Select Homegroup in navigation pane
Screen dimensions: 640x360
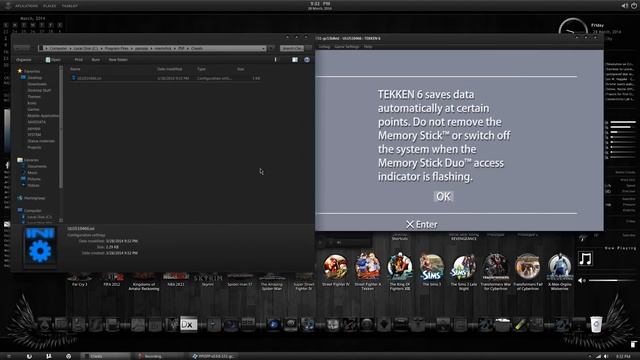[x=31, y=198]
